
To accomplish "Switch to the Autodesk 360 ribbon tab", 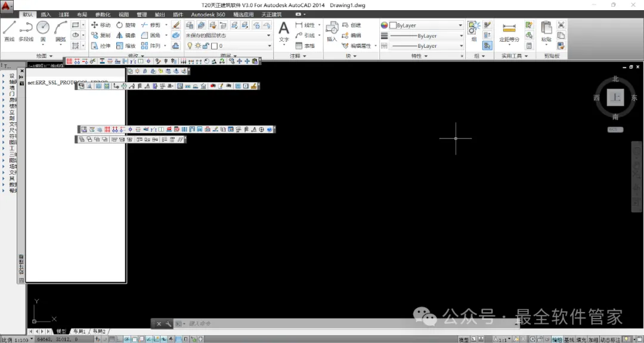I will (x=208, y=14).
